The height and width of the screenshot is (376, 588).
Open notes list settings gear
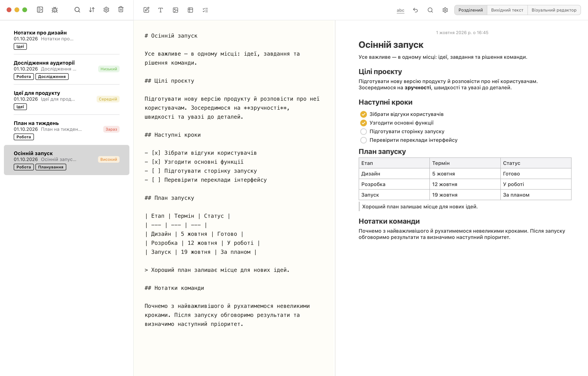(106, 10)
